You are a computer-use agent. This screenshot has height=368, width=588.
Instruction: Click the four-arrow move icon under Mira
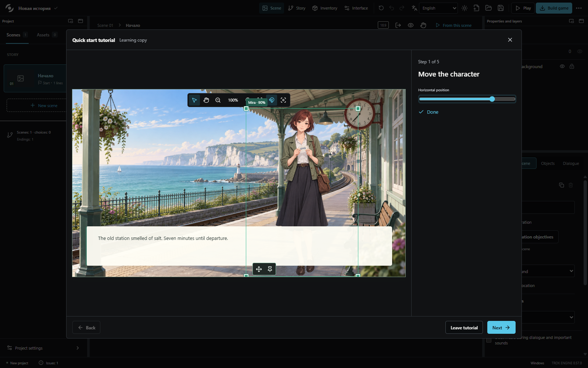259,269
